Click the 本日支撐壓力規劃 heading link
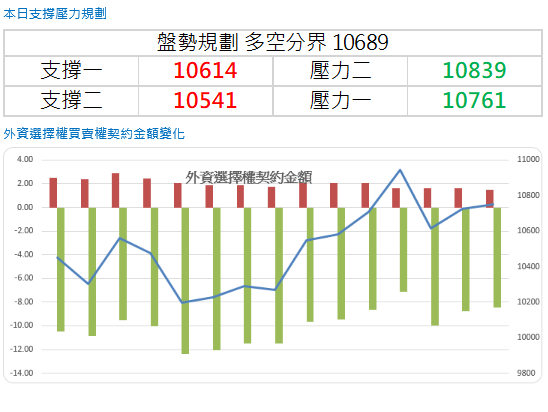The height and width of the screenshot is (412, 548). point(55,14)
